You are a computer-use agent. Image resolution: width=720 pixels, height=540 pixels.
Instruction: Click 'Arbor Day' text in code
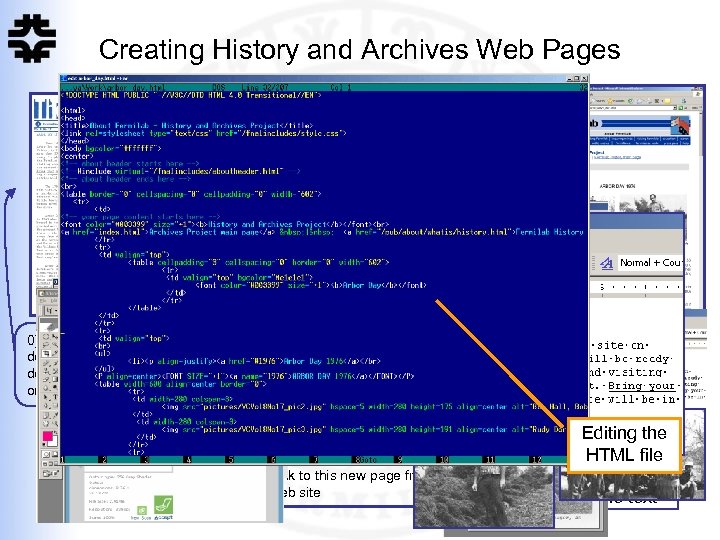(x=362, y=285)
